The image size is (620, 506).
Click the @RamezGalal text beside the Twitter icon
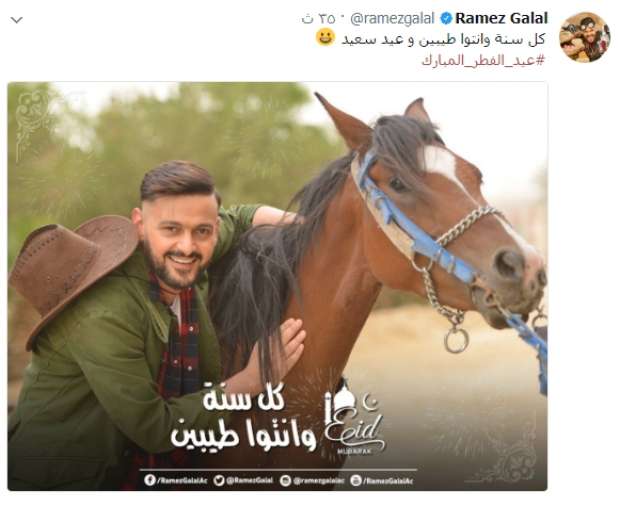(250, 480)
